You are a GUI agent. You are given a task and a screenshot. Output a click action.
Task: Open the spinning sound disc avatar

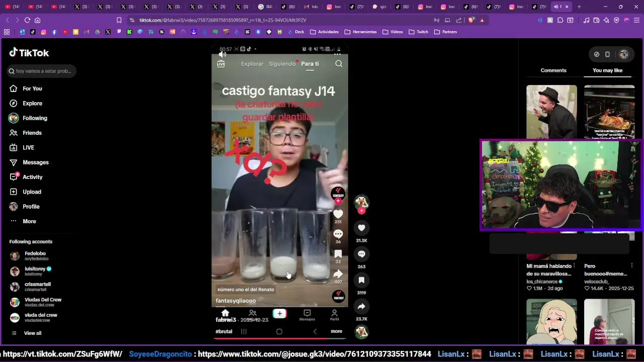(361, 332)
